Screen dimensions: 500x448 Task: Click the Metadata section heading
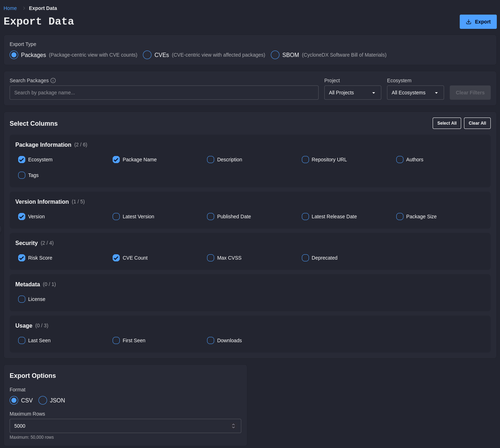27,284
